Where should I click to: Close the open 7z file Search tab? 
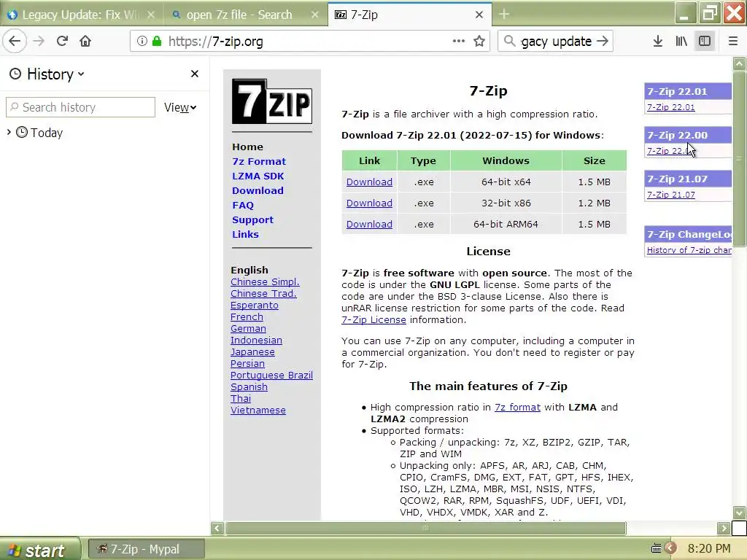pyautogui.click(x=315, y=15)
